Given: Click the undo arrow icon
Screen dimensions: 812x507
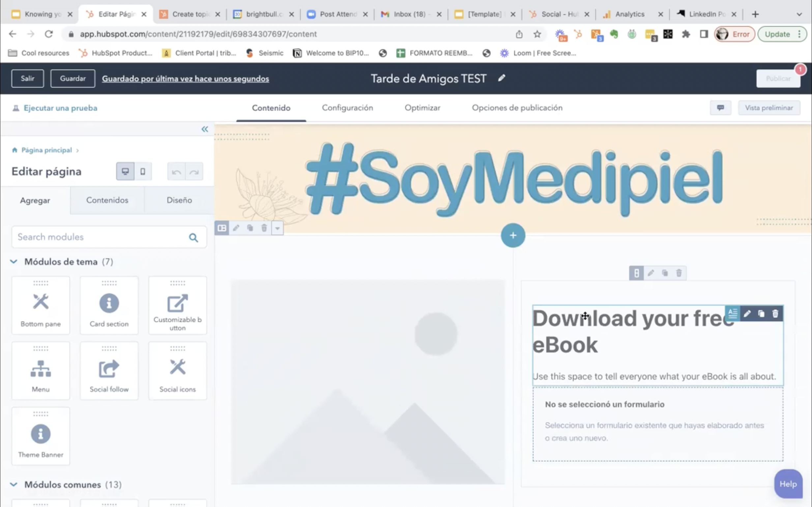Looking at the screenshot, I should [176, 172].
